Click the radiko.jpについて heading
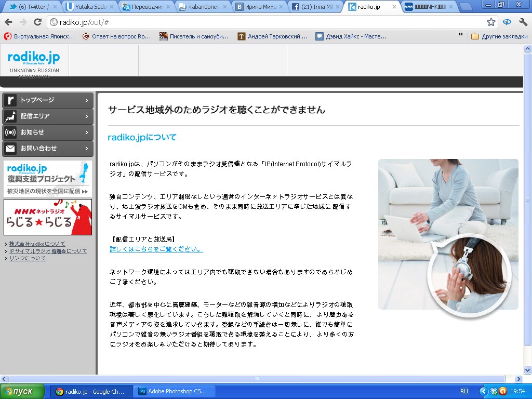532x399 pixels. pyautogui.click(x=142, y=137)
